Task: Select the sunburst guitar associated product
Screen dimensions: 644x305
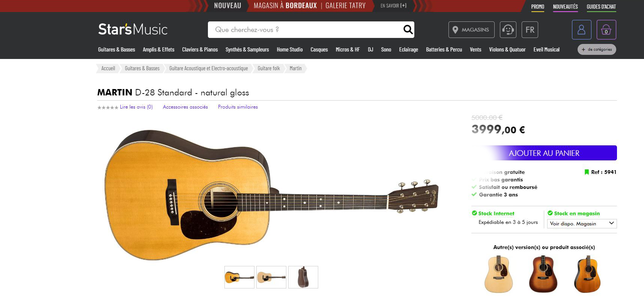Action: (x=543, y=274)
